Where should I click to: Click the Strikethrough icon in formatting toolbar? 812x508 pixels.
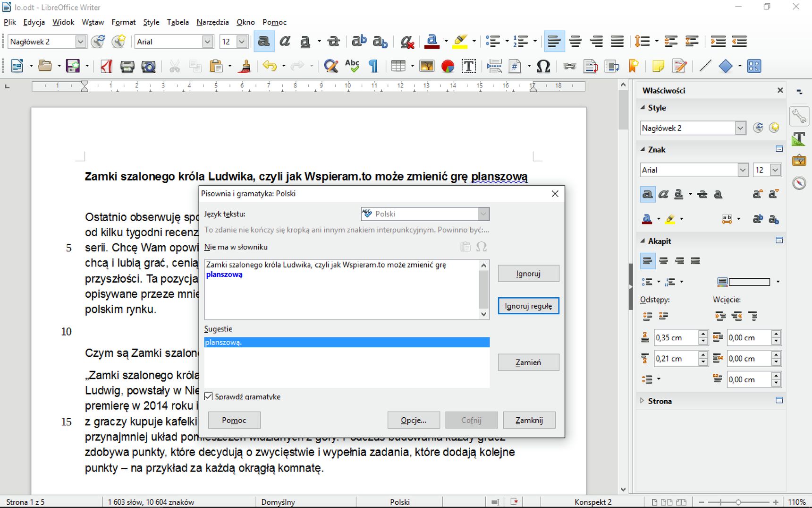[x=333, y=42]
